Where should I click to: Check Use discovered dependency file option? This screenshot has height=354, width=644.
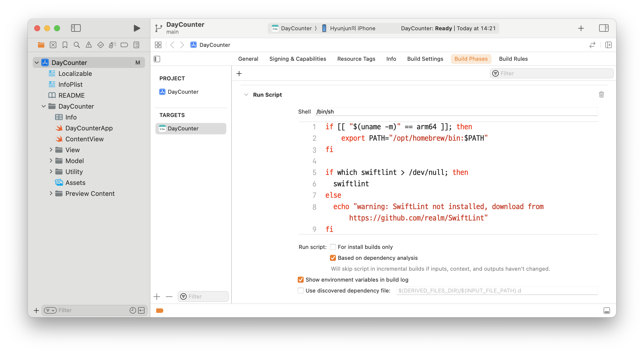(x=300, y=291)
